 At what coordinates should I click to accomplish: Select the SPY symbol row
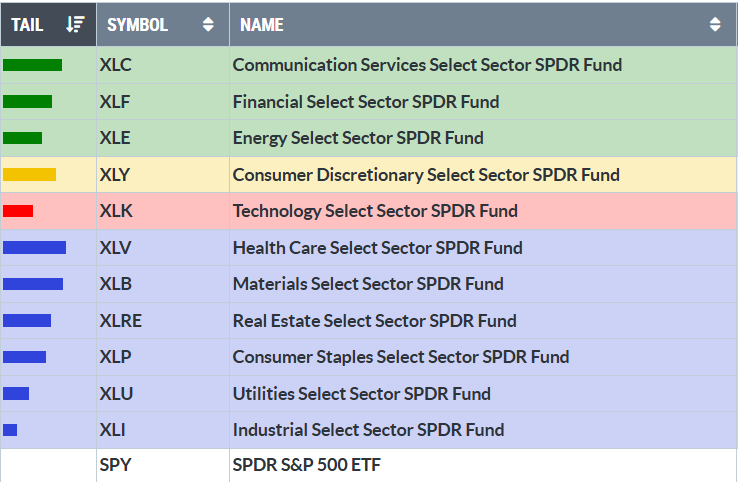tap(116, 465)
